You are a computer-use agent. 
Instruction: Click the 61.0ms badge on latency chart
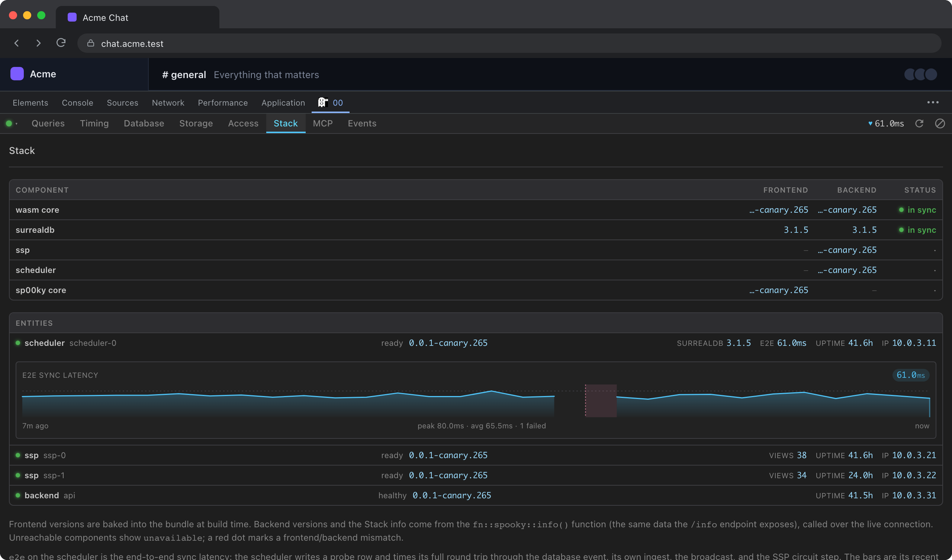click(910, 375)
